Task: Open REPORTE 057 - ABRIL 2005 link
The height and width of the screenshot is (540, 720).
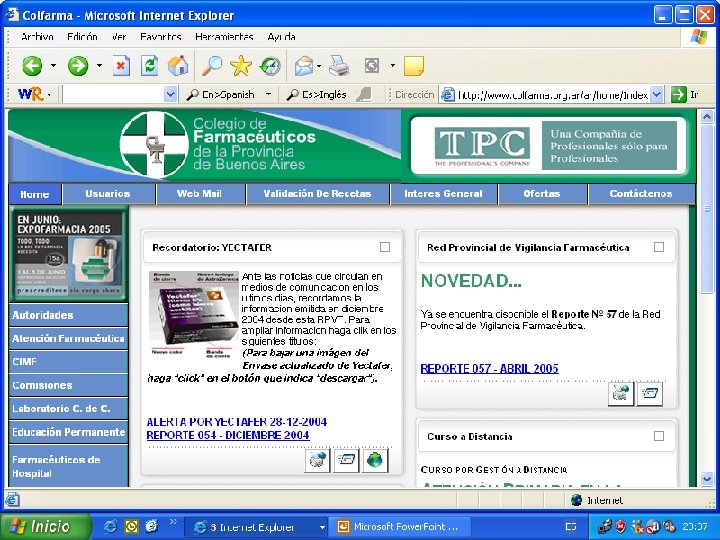Action: 489,368
